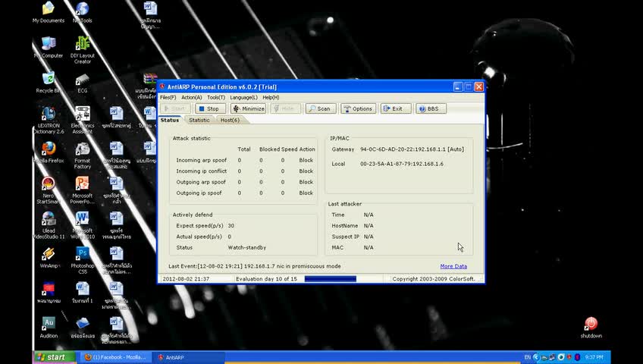
Task: Launch Nero StartSmart desktop icon
Action: point(49,190)
